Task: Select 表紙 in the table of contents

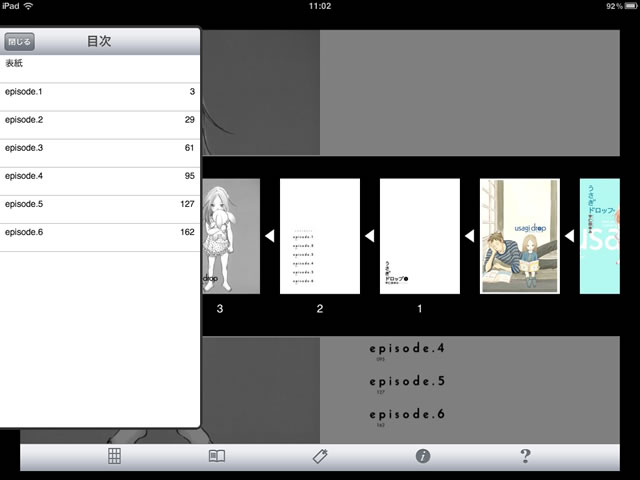Action: pyautogui.click(x=100, y=69)
